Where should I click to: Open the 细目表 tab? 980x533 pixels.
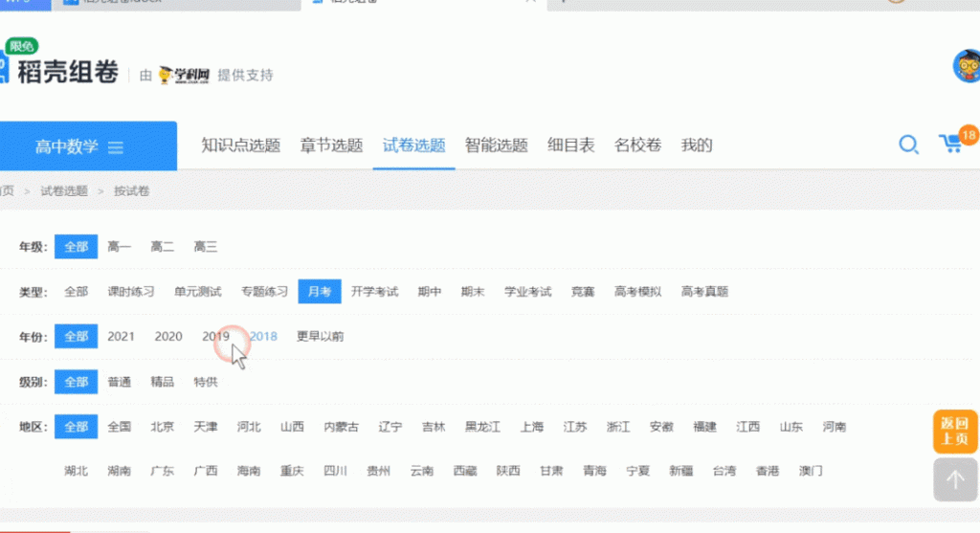coord(570,145)
